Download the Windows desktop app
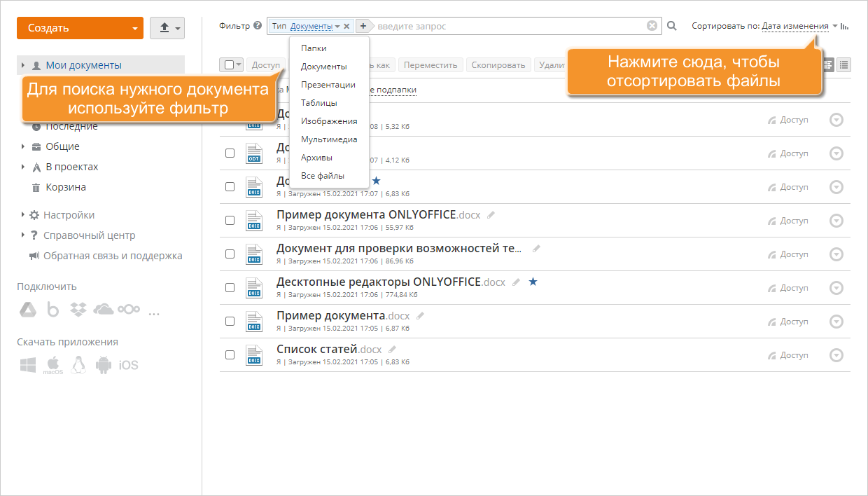This screenshot has width=868, height=496. tap(28, 365)
